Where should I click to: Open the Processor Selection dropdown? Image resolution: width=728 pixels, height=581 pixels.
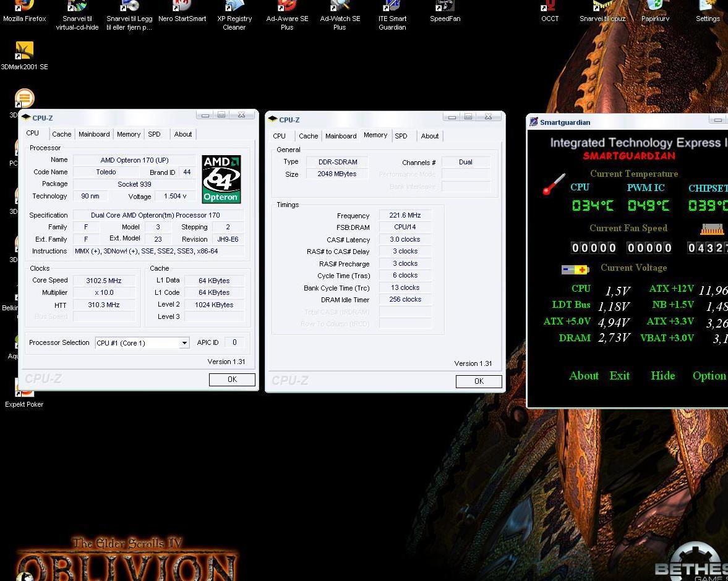pos(184,343)
